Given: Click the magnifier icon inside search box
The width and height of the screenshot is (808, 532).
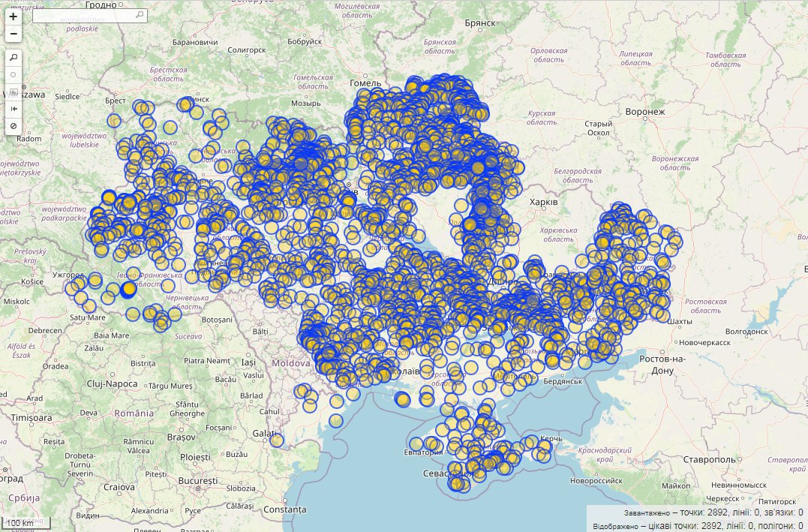Looking at the screenshot, I should 140,15.
